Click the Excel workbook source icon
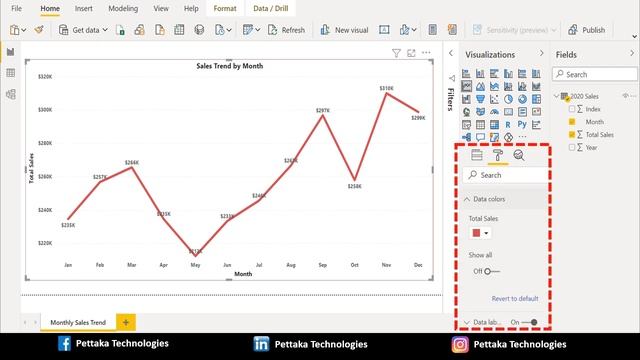Viewport: 640px width, 360px height. (x=120, y=30)
